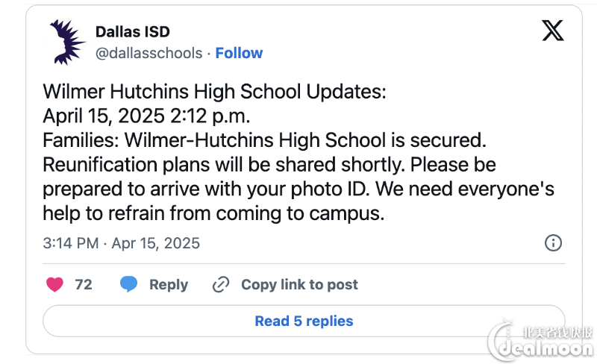Click the chain link icon
The image size is (597, 364).
pyautogui.click(x=221, y=284)
